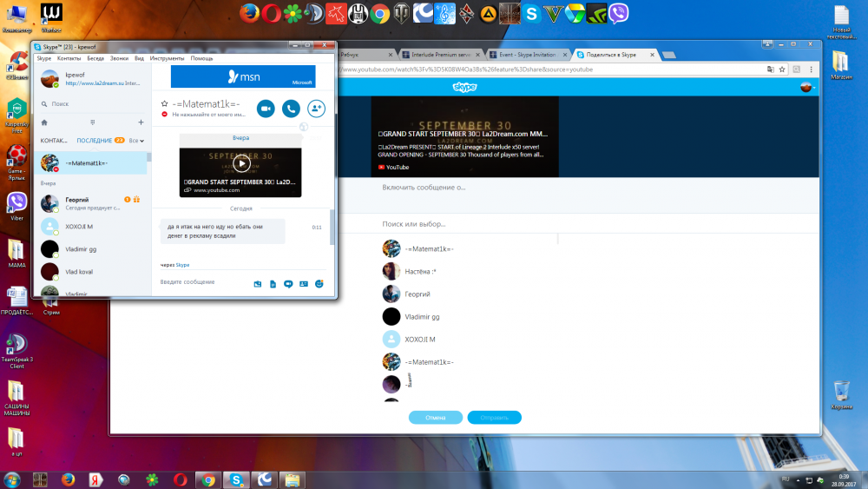Click the Отмена button in the share dialog
This screenshot has height=489, width=868.
point(435,418)
